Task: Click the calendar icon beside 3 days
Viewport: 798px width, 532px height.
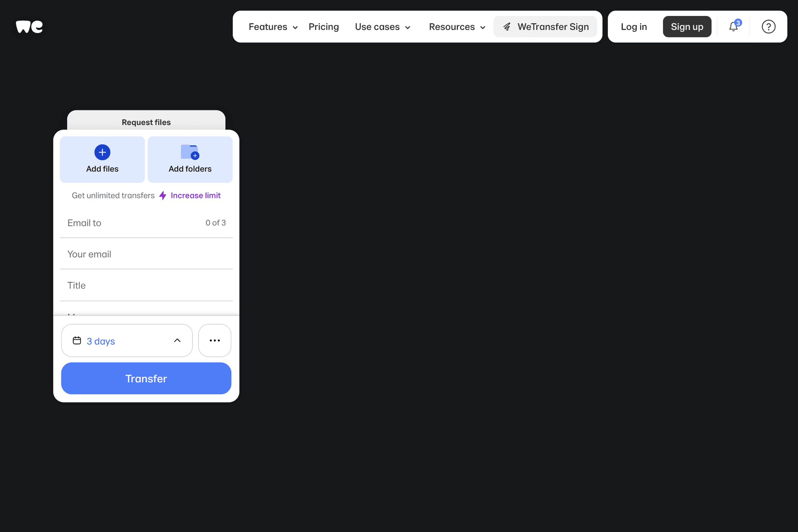Action: coord(77,340)
